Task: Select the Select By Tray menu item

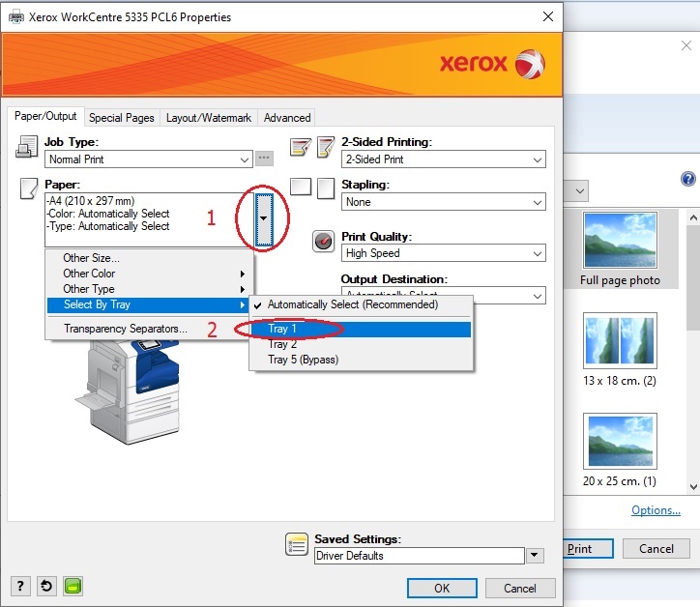Action: coord(150,304)
